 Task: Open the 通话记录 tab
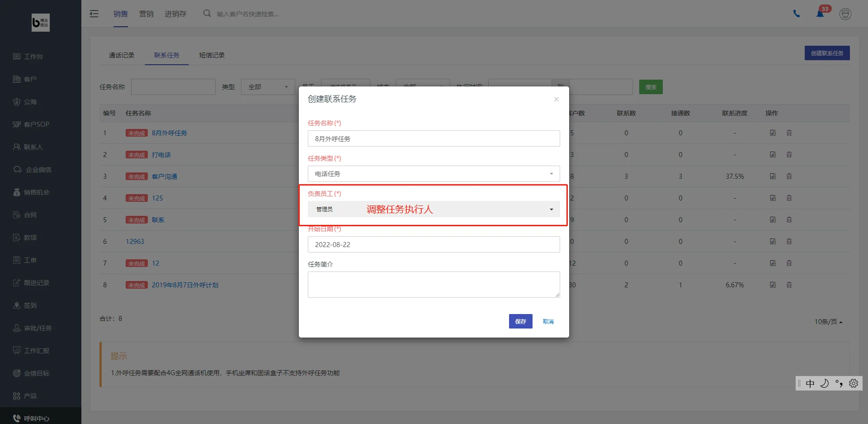[x=122, y=55]
